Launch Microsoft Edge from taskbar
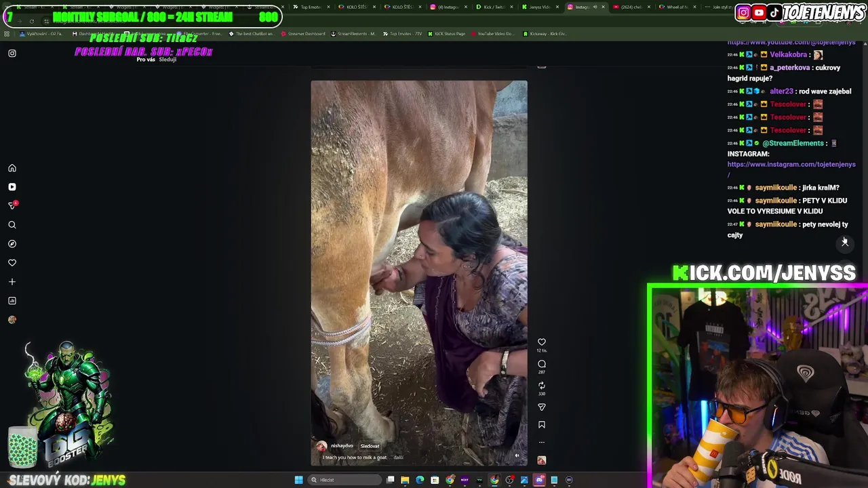 [420, 480]
